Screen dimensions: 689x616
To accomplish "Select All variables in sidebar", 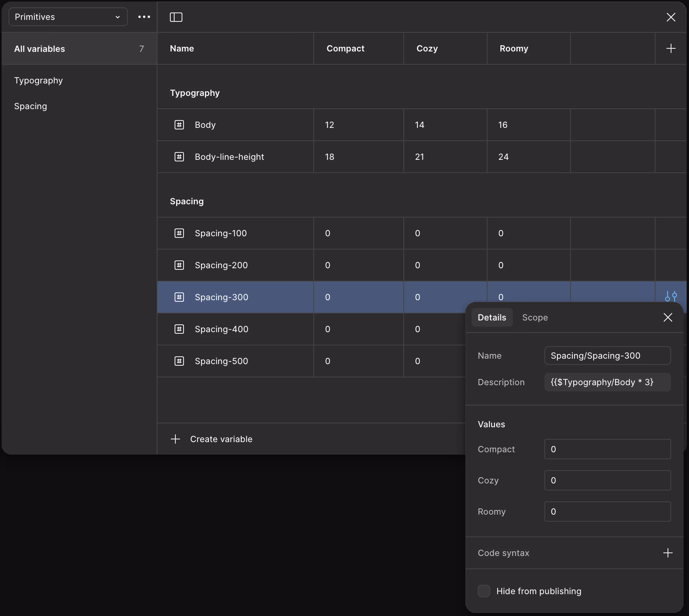I will (x=79, y=49).
